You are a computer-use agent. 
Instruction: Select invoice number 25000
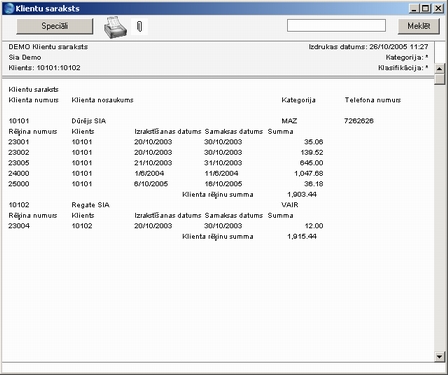coord(19,184)
